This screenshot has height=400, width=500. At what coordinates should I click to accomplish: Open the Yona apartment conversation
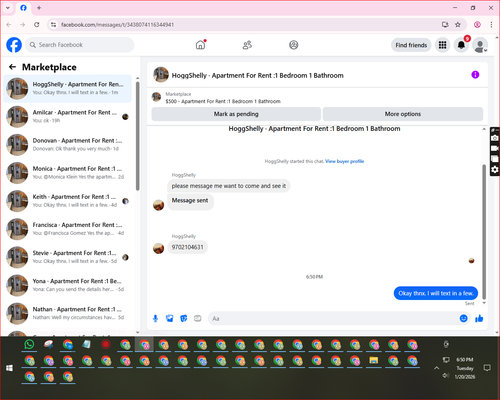click(x=68, y=285)
